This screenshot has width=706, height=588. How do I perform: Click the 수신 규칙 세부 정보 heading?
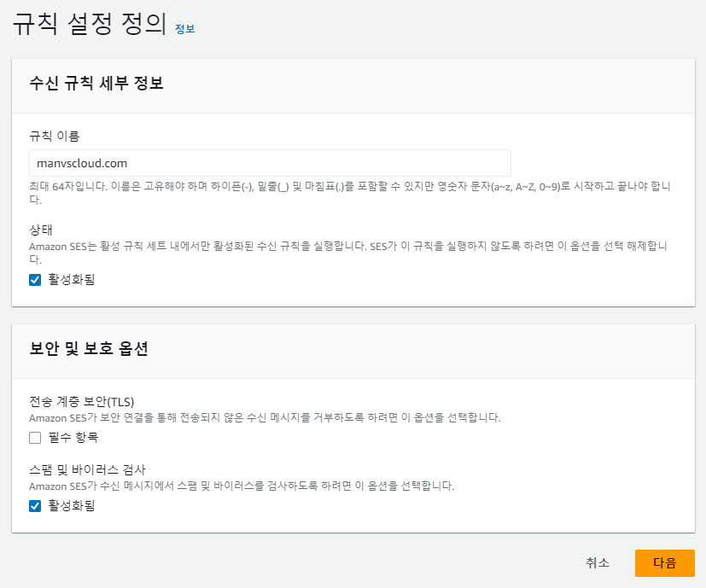96,84
